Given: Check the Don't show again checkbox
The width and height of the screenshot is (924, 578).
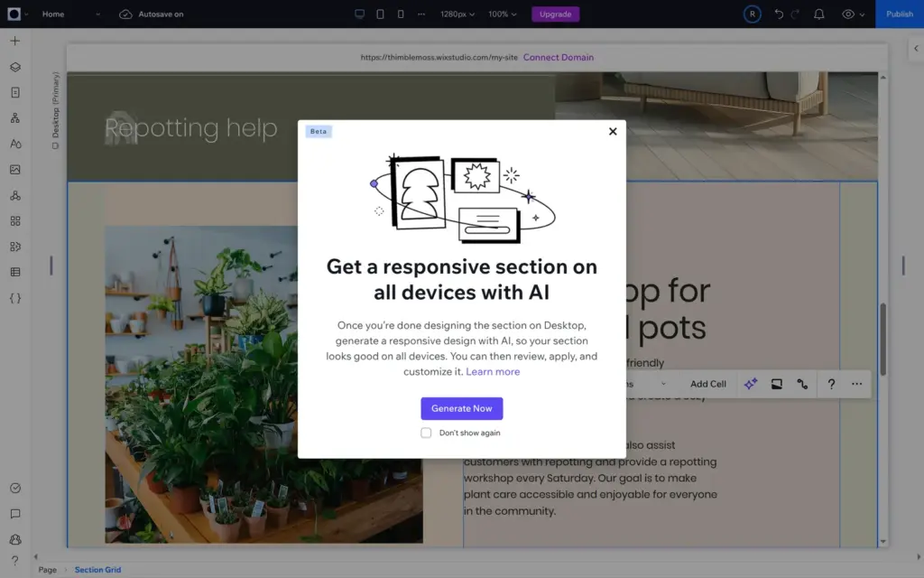Looking at the screenshot, I should point(426,433).
